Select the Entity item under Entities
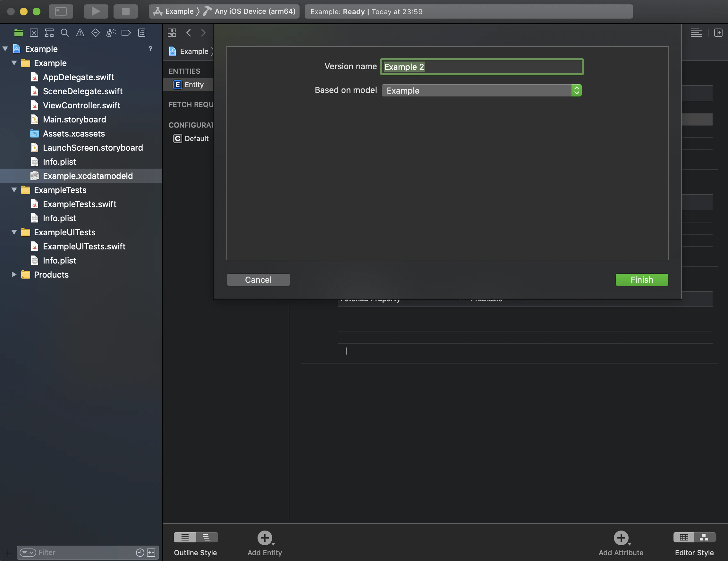 189,85
